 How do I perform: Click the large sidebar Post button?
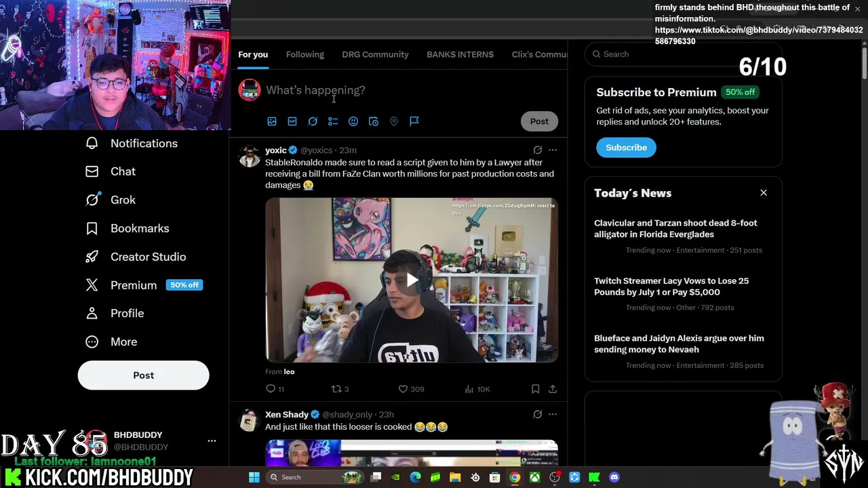(143, 375)
